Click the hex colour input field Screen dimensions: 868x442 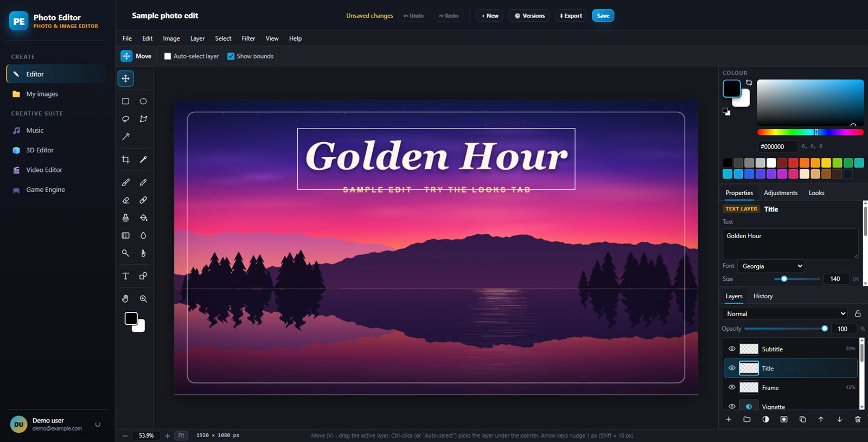pyautogui.click(x=777, y=146)
